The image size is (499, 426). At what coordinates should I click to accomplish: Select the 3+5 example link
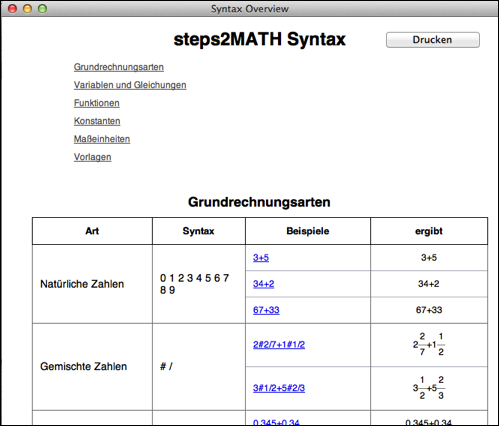[x=261, y=258]
